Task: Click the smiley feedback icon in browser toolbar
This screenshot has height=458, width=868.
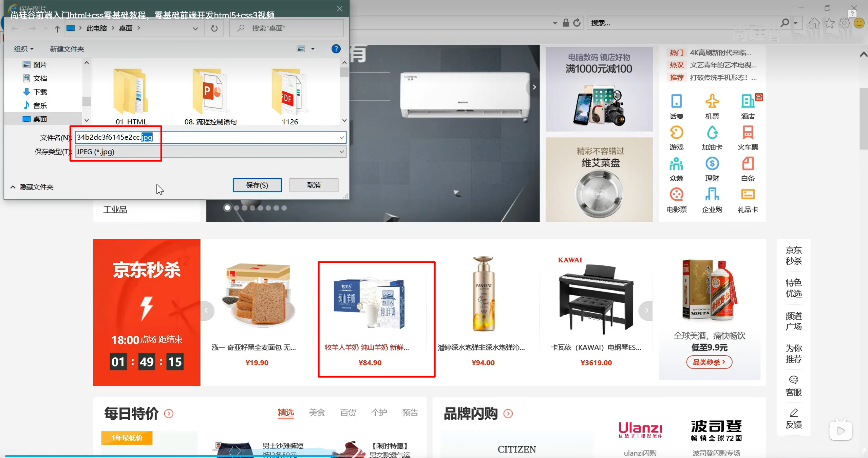Action: [x=859, y=23]
